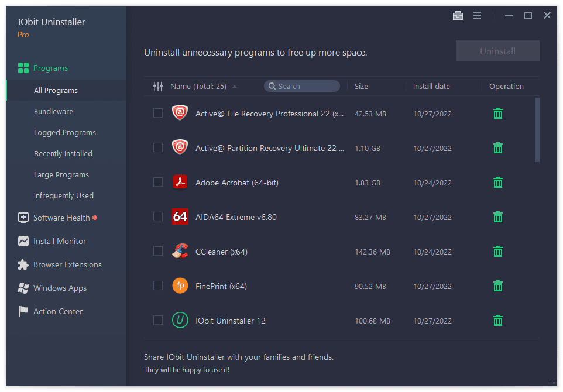Image resolution: width=563 pixels, height=392 pixels.
Task: Delete AIDA64 Extreme using its trash icon
Action: pyautogui.click(x=498, y=217)
